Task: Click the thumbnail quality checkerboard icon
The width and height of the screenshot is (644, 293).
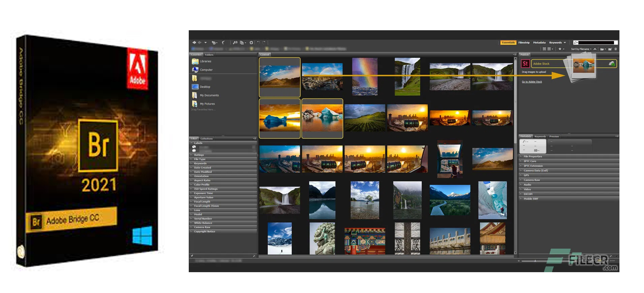Action: point(544,49)
